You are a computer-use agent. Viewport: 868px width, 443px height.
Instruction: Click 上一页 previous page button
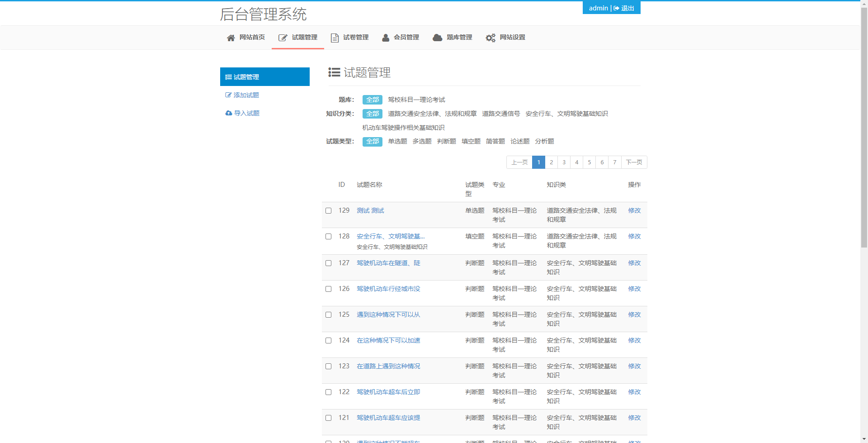pos(519,162)
